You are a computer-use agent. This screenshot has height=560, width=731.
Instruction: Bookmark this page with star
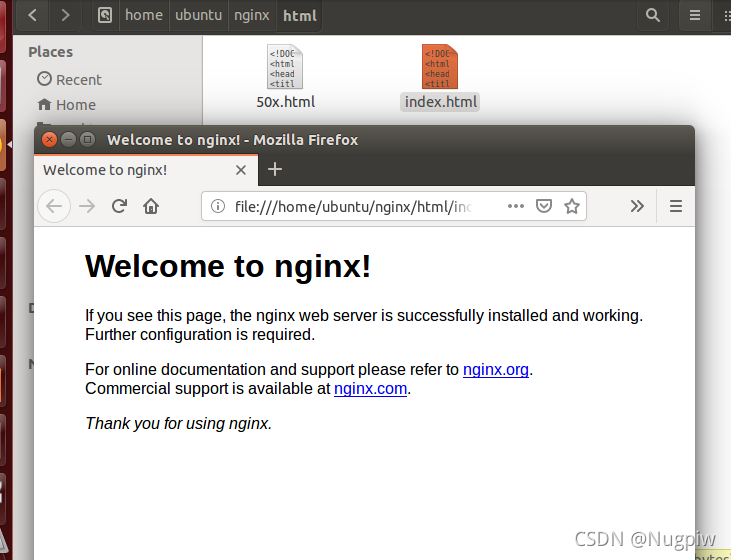(572, 206)
